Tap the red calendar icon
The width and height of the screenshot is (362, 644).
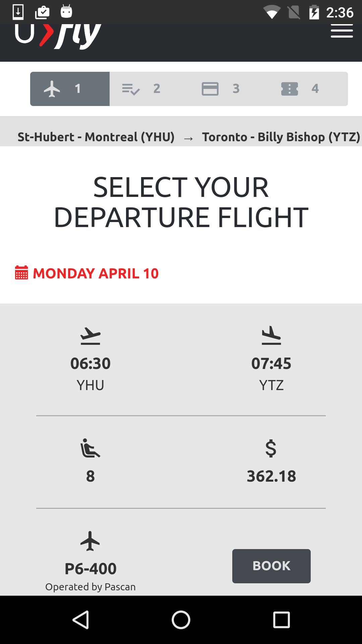coord(21,273)
